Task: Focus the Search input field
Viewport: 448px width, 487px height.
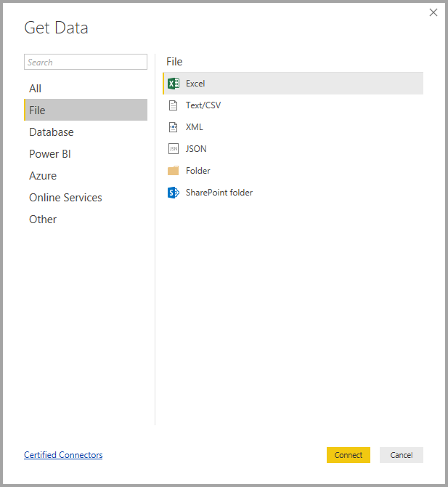Action: (x=86, y=62)
